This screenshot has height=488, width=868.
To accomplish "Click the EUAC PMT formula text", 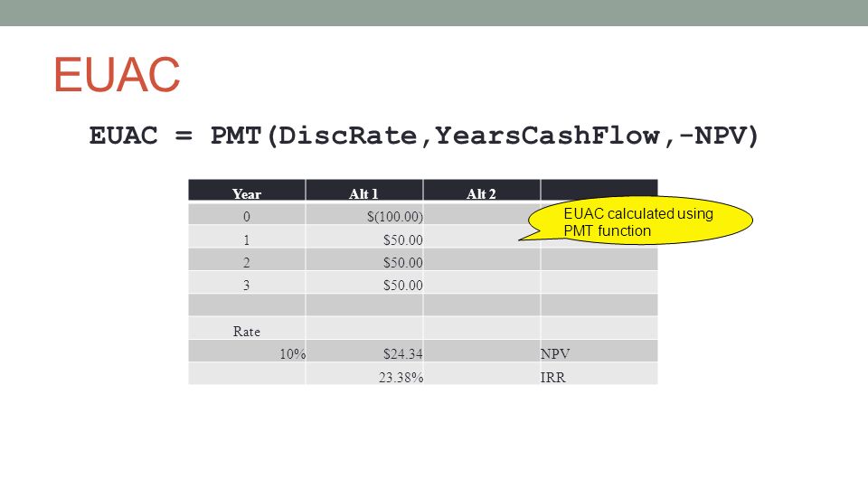I will point(423,136).
